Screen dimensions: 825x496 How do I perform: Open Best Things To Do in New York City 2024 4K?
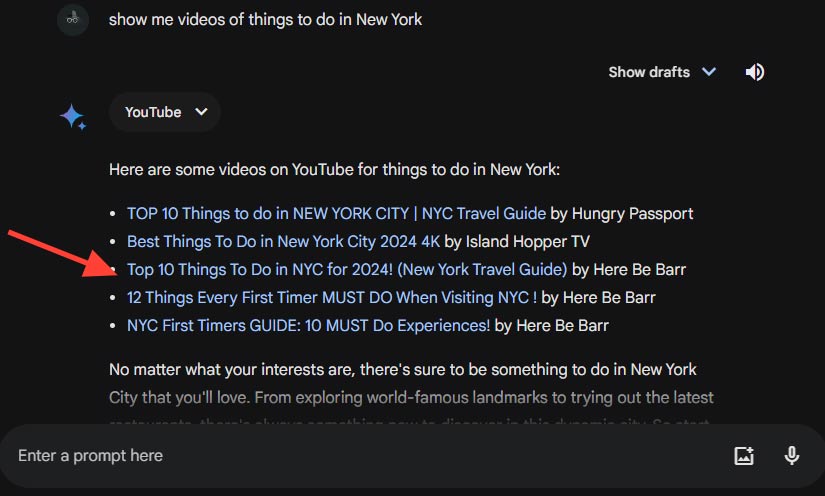[283, 241]
